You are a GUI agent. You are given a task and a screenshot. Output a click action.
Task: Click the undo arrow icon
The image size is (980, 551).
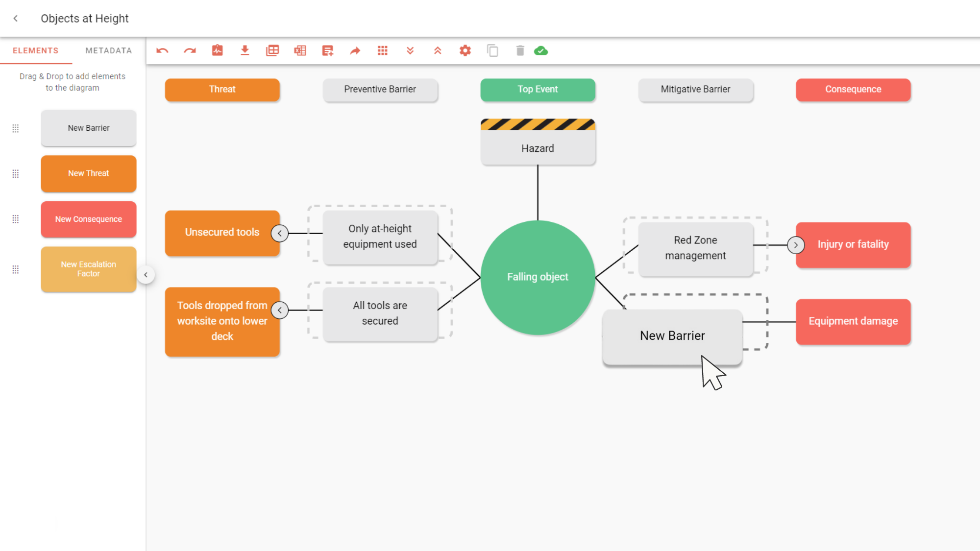[x=162, y=50]
